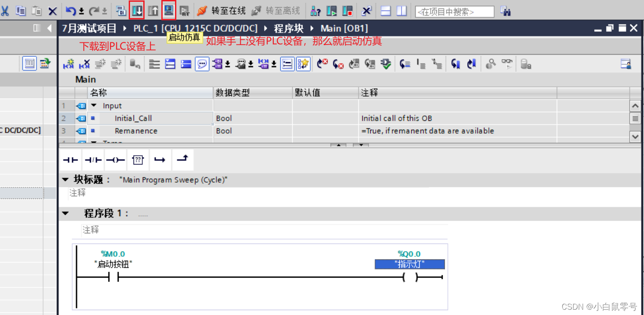Click the Paste clipboard icon

pos(37,11)
